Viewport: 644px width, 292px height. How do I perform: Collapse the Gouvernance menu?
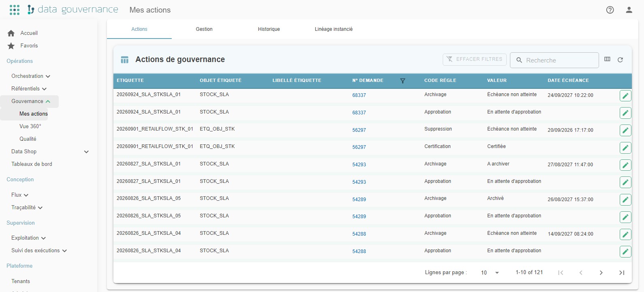48,101
